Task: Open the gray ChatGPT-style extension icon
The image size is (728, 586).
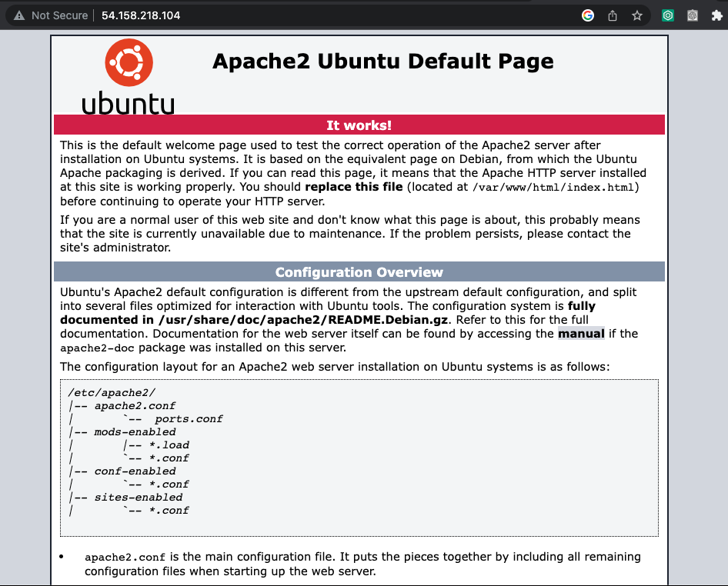Action: tap(693, 15)
